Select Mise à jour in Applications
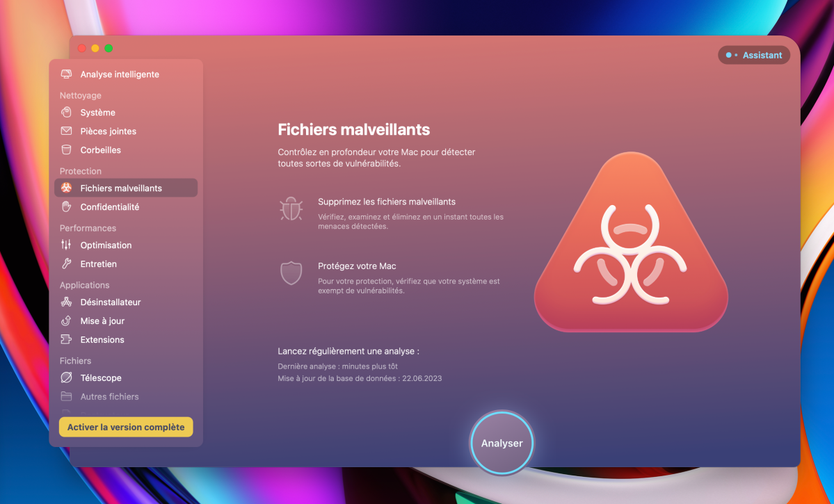 [x=126, y=320]
